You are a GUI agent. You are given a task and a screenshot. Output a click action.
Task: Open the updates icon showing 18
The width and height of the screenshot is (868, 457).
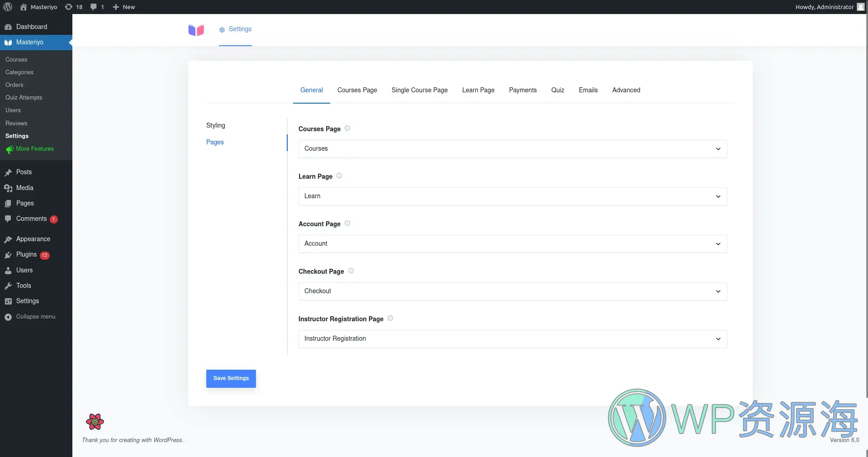point(74,7)
